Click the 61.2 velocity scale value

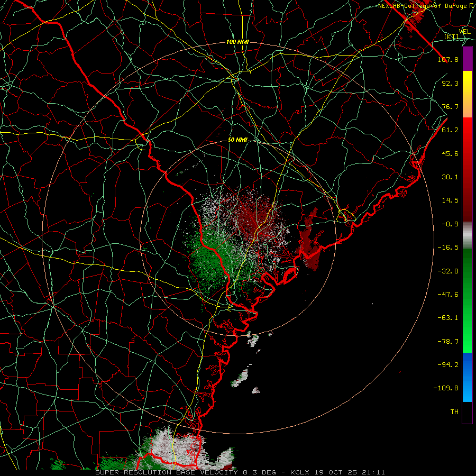pyautogui.click(x=450, y=130)
